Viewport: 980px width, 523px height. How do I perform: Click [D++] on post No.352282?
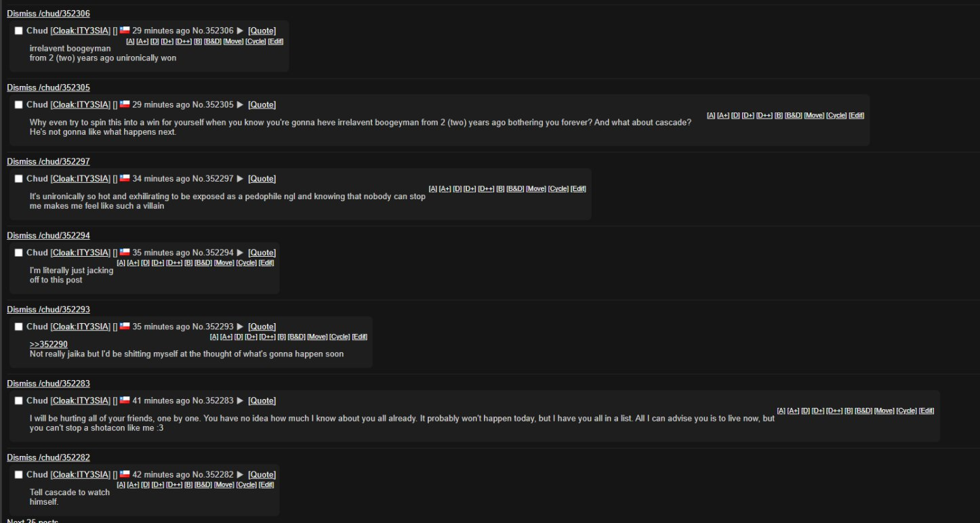pos(174,484)
